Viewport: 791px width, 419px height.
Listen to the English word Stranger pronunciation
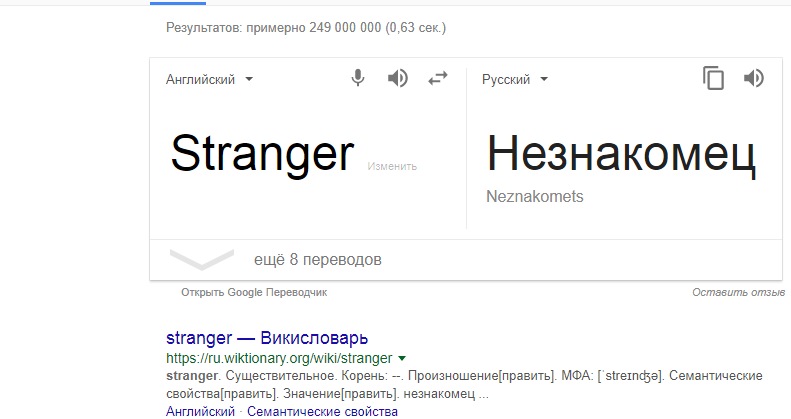click(x=398, y=78)
